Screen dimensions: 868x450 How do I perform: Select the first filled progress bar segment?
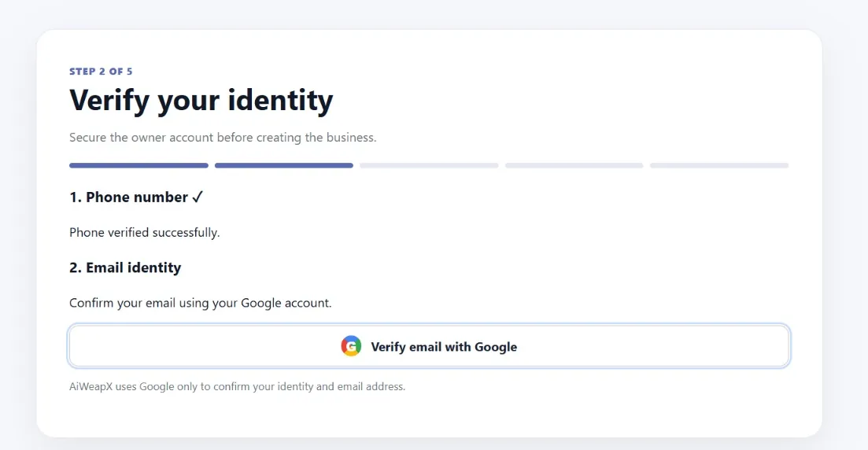pos(139,165)
